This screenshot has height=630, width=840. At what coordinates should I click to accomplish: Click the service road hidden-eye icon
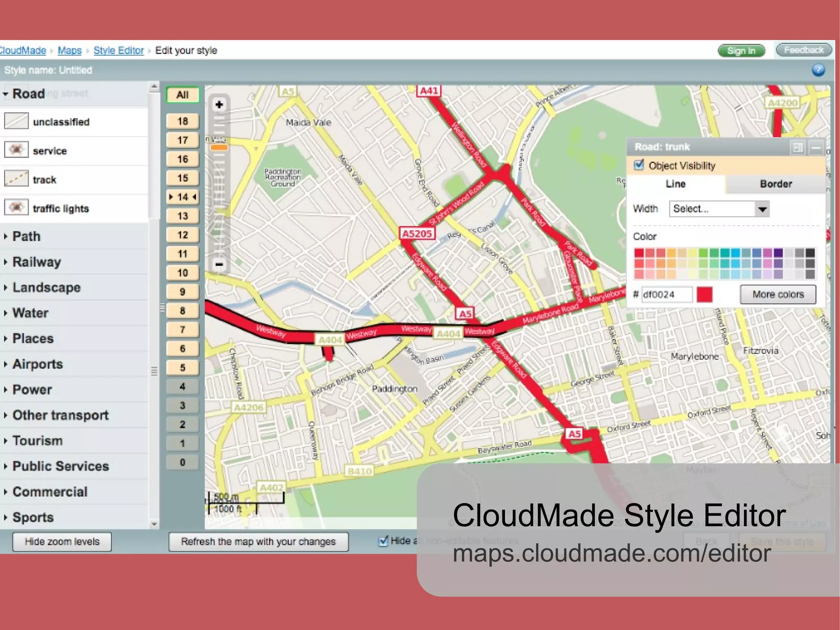click(x=16, y=150)
